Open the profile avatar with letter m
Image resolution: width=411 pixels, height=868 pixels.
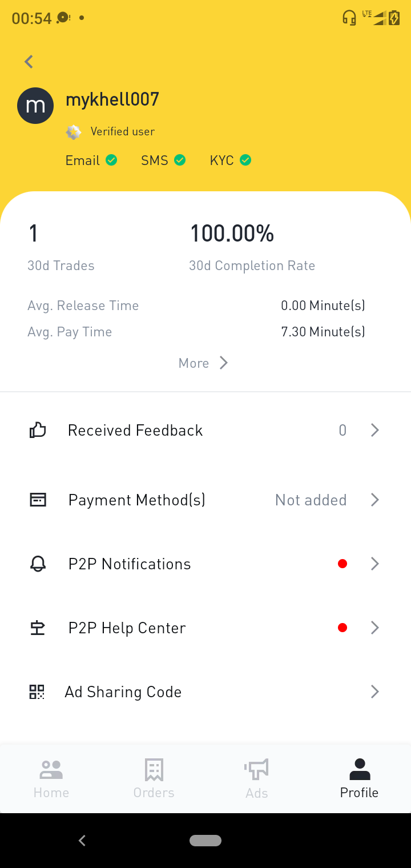pos(35,106)
